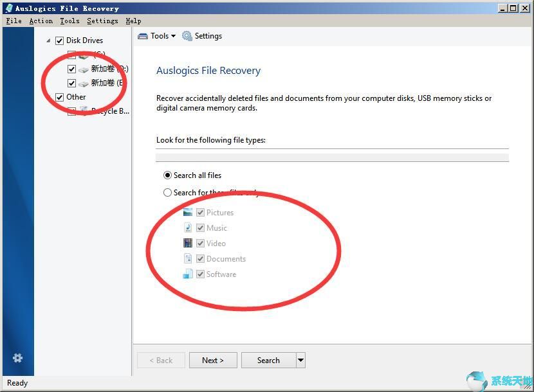Uncheck the 新加卷 (D:) drive checkbox
This screenshot has width=534, height=392.
[x=71, y=68]
